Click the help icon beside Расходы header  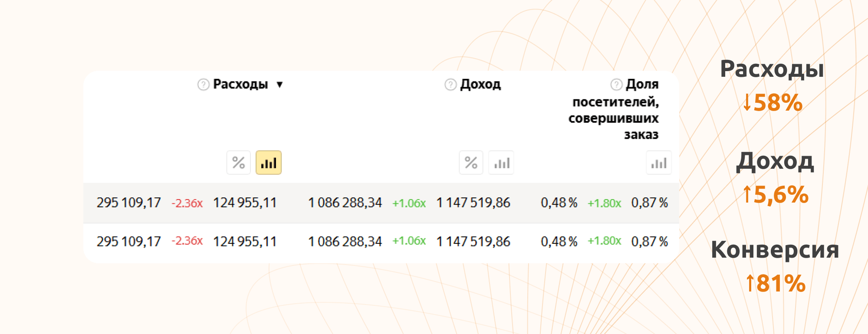tap(203, 85)
